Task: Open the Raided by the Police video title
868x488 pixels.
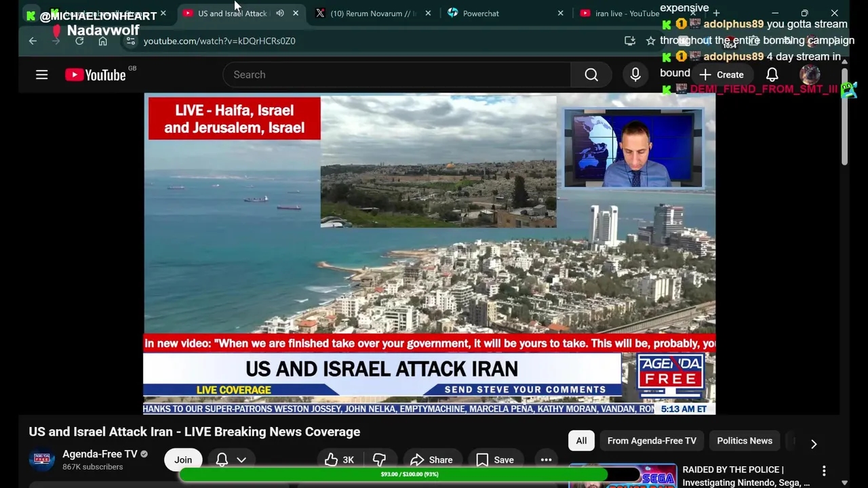Action: coord(746,476)
